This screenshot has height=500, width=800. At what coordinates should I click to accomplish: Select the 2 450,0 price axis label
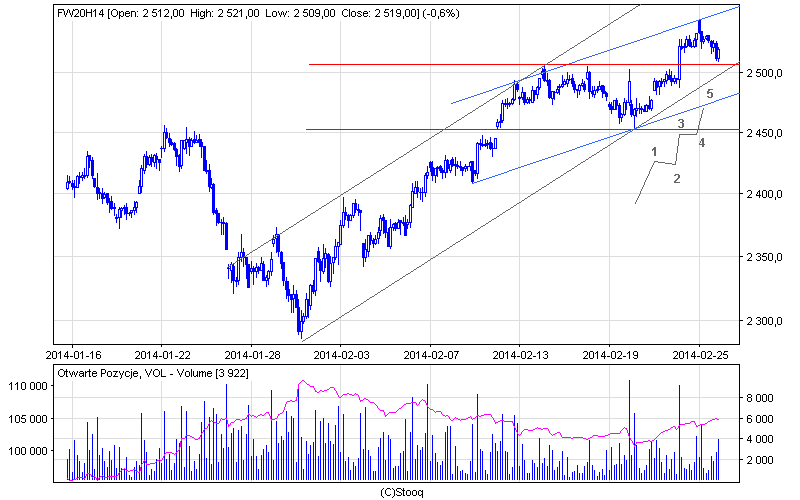[764, 133]
